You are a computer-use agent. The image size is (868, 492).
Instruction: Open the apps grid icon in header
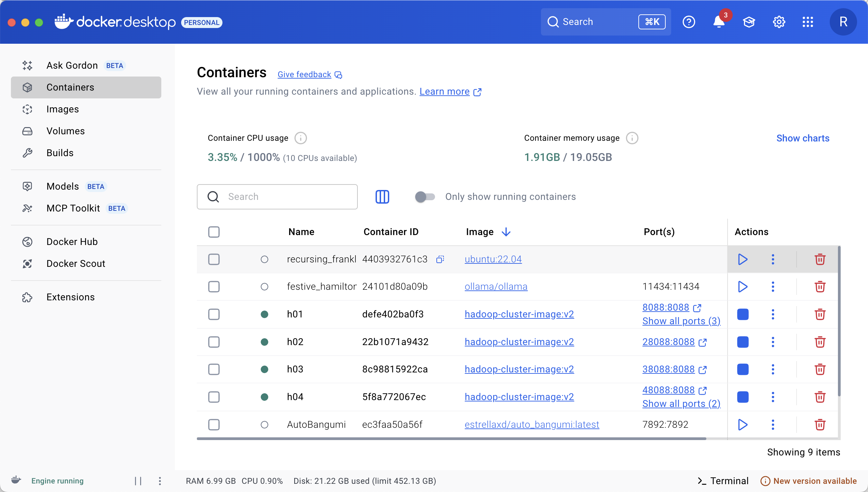tap(808, 22)
